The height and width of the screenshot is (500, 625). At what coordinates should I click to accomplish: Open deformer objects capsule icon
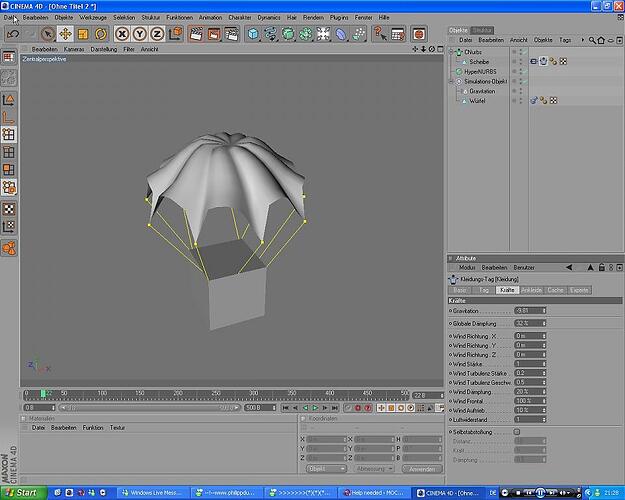tap(341, 34)
